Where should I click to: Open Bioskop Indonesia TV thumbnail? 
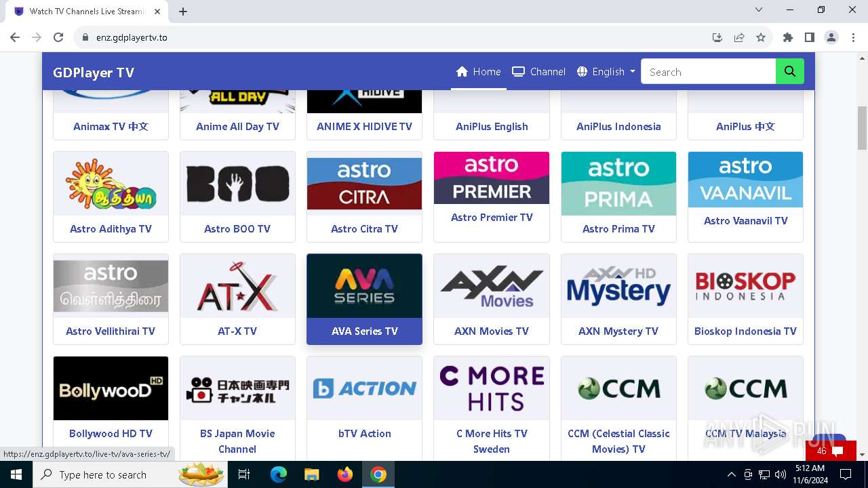(x=745, y=286)
